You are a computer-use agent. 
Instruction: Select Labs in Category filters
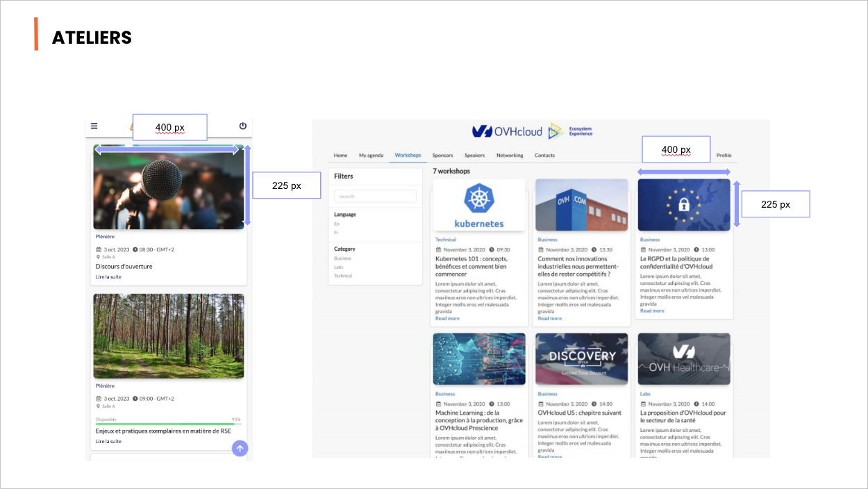click(338, 267)
